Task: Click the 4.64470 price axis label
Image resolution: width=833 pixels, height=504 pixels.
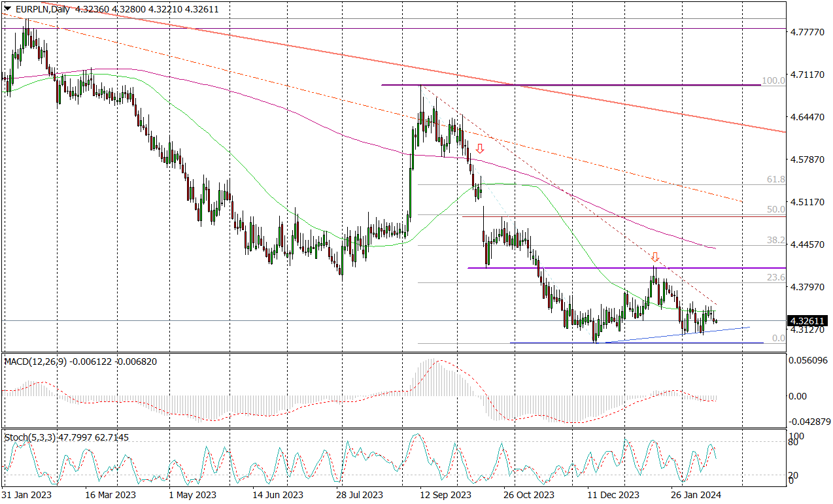Action: [x=806, y=118]
